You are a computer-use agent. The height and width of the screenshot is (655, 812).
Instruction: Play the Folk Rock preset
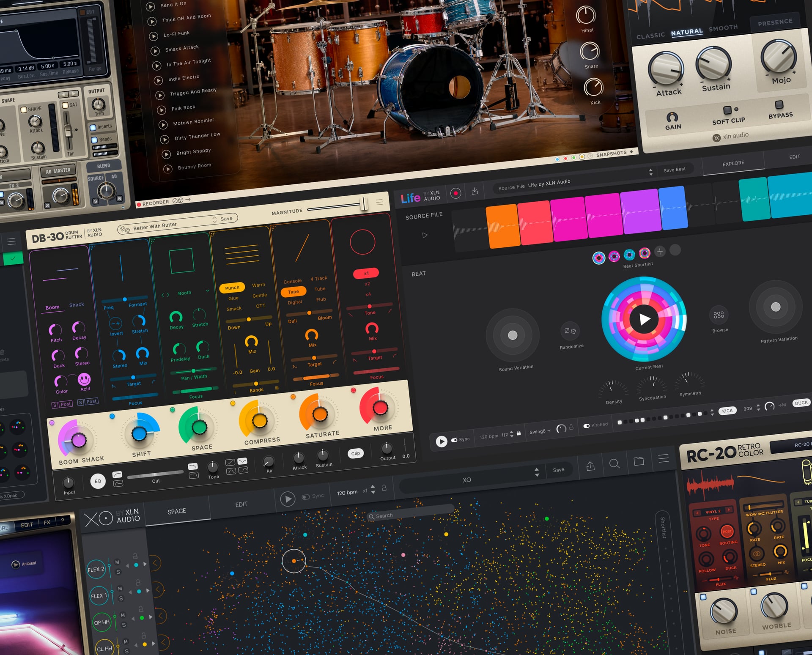(162, 110)
